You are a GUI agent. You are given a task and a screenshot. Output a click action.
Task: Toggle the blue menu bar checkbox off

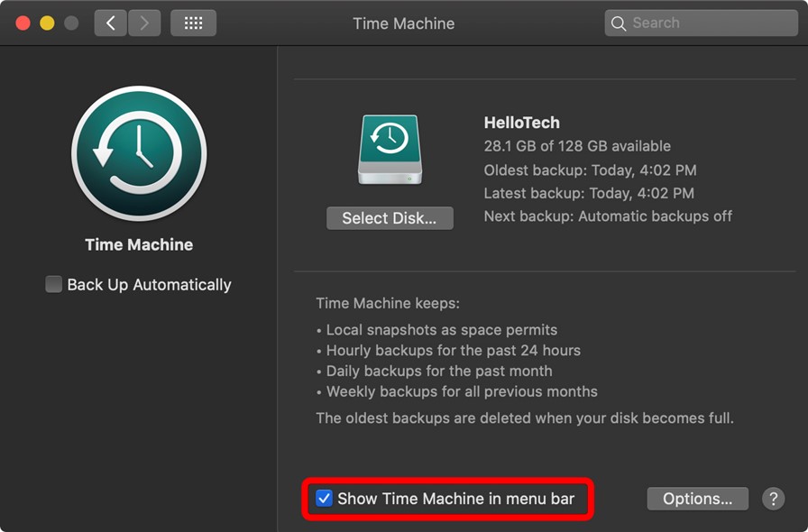click(325, 497)
